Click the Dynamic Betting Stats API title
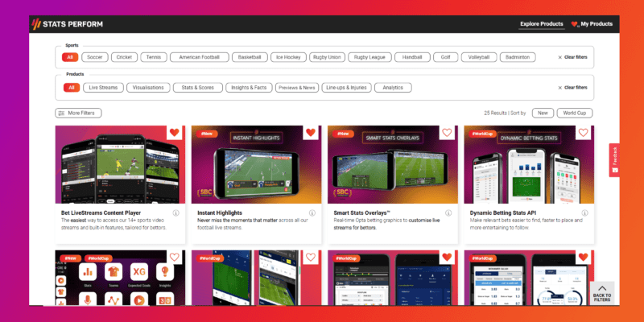 pyautogui.click(x=503, y=213)
